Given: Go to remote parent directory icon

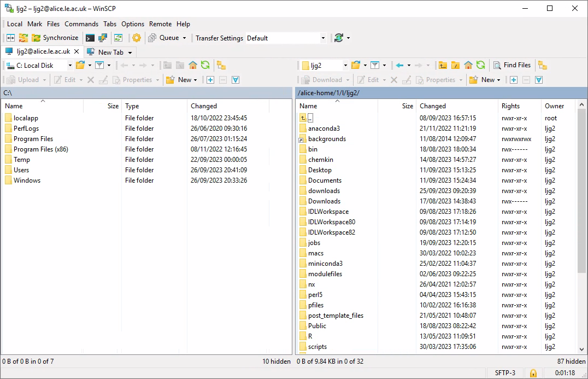Looking at the screenshot, I should [443, 65].
